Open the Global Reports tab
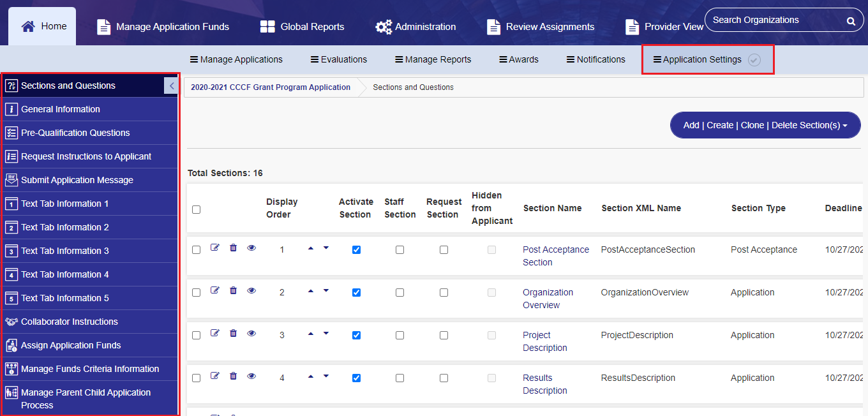The height and width of the screenshot is (416, 868). coord(303,27)
